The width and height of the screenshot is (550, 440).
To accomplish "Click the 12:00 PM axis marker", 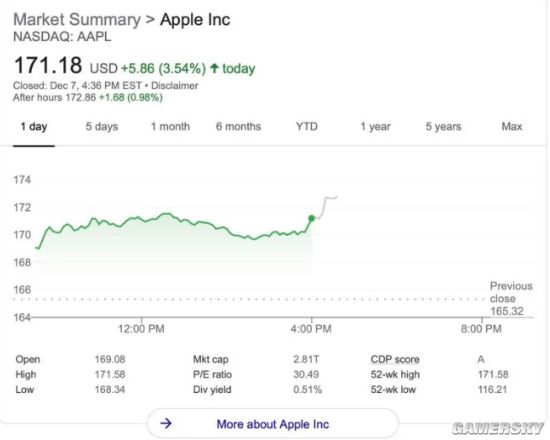I will click(x=141, y=329).
